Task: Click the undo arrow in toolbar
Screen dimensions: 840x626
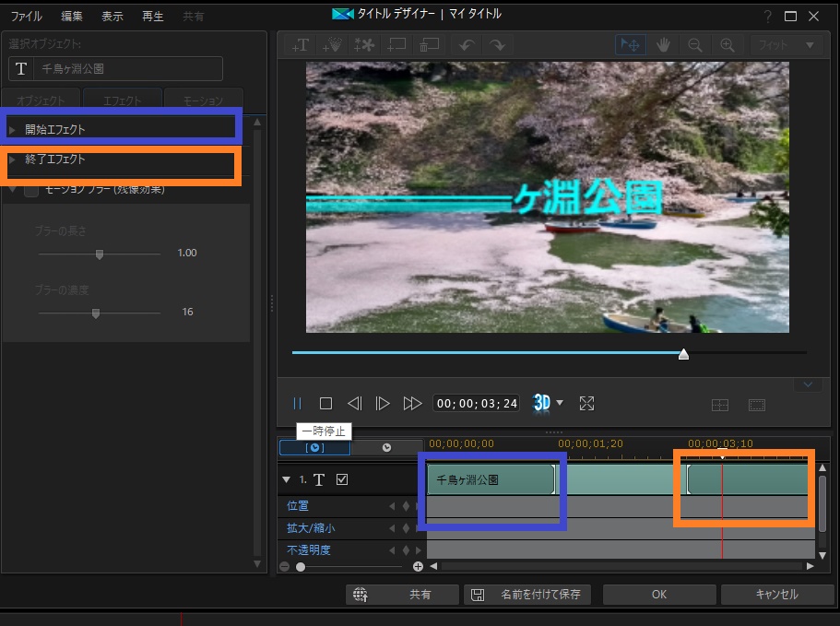Action: 467,44
